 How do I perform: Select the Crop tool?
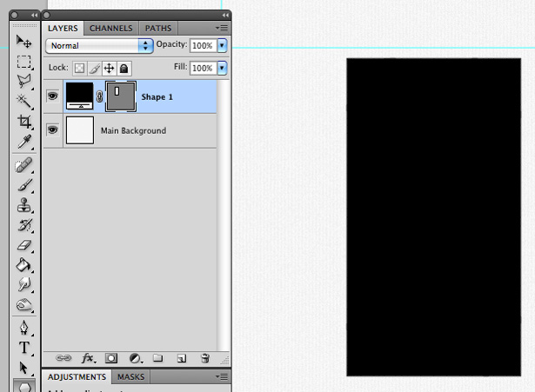click(x=23, y=122)
